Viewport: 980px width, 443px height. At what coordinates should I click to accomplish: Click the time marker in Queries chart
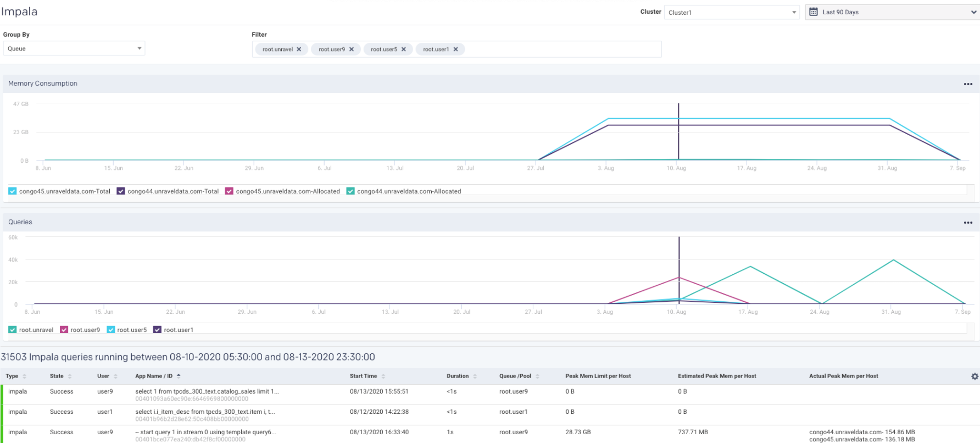point(679,270)
